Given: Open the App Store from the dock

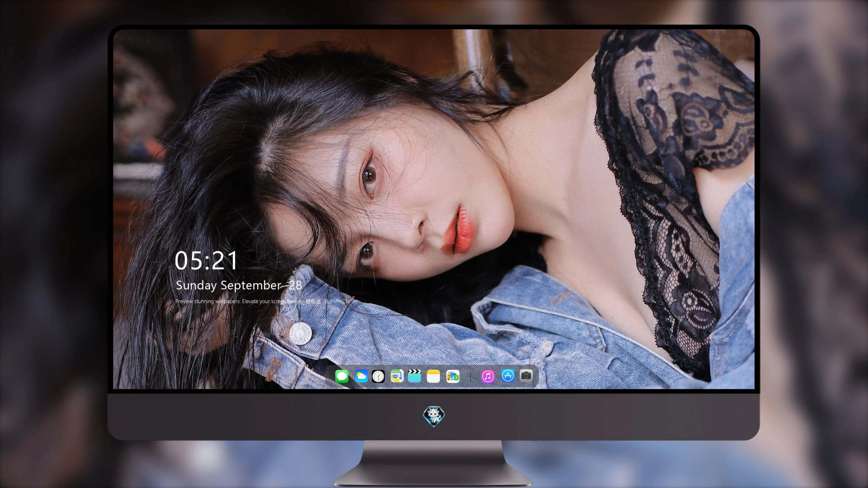Looking at the screenshot, I should [x=508, y=375].
